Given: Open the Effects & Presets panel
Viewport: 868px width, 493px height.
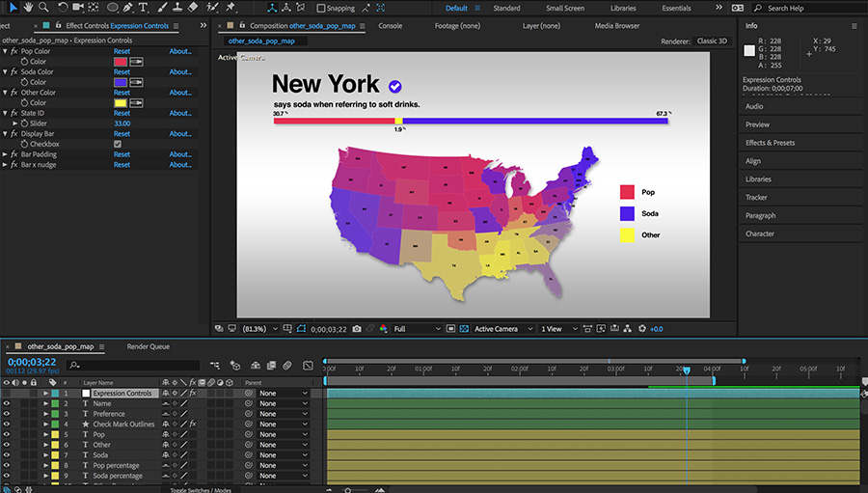Looking at the screenshot, I should [x=770, y=143].
